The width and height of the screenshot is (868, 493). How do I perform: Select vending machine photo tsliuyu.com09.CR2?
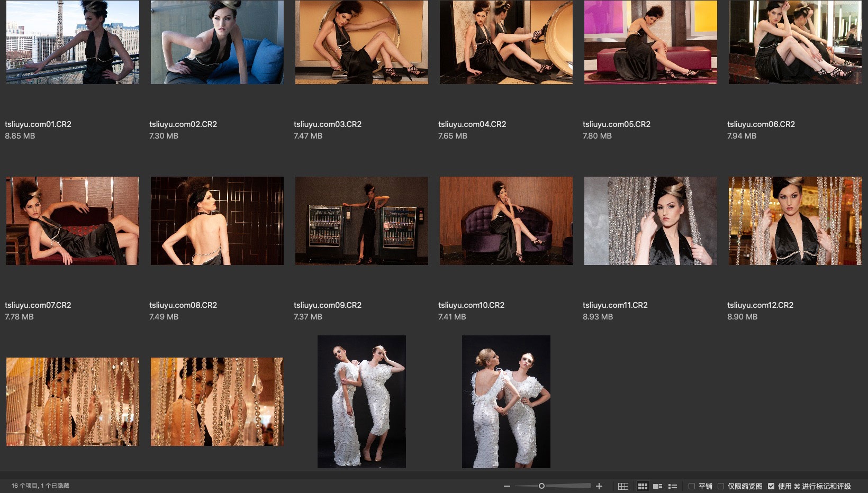pos(361,221)
